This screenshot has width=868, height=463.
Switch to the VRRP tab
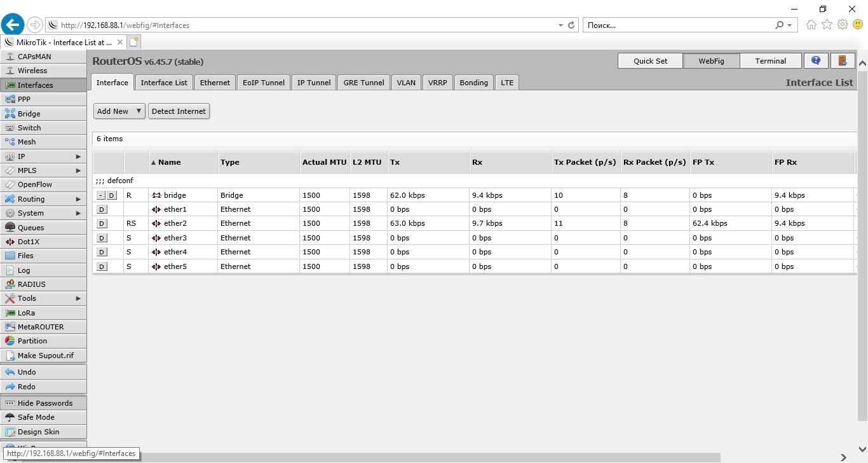[x=438, y=83]
